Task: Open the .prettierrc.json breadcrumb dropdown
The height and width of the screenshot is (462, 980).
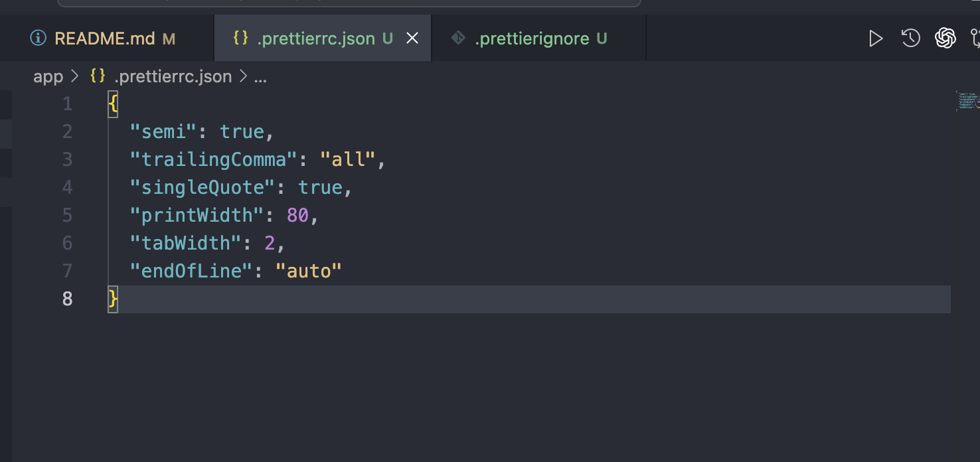Action: coord(173,76)
